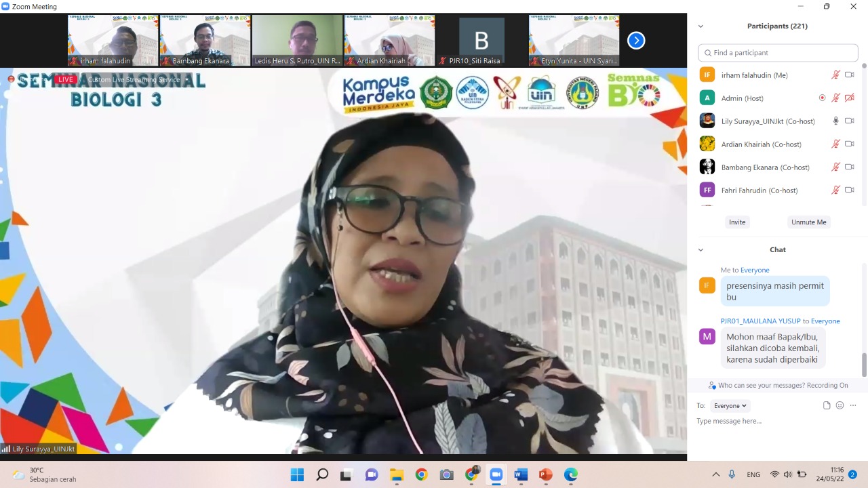Click the chat panel scrollbar
The image size is (868, 488).
pos(864,365)
